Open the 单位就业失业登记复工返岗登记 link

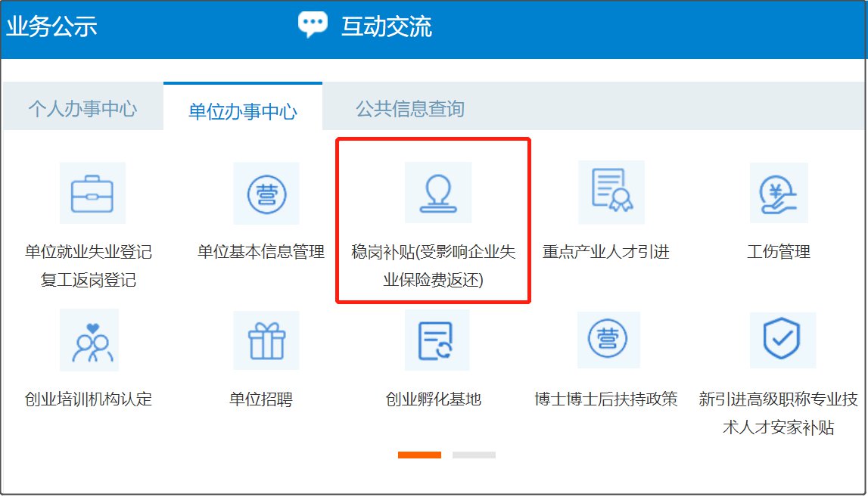click(x=89, y=266)
